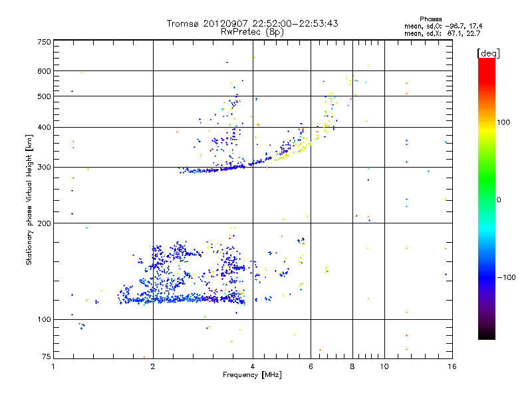Click the "100" km height axis tick label
This screenshot has height=399, width=532.
pyautogui.click(x=44, y=319)
